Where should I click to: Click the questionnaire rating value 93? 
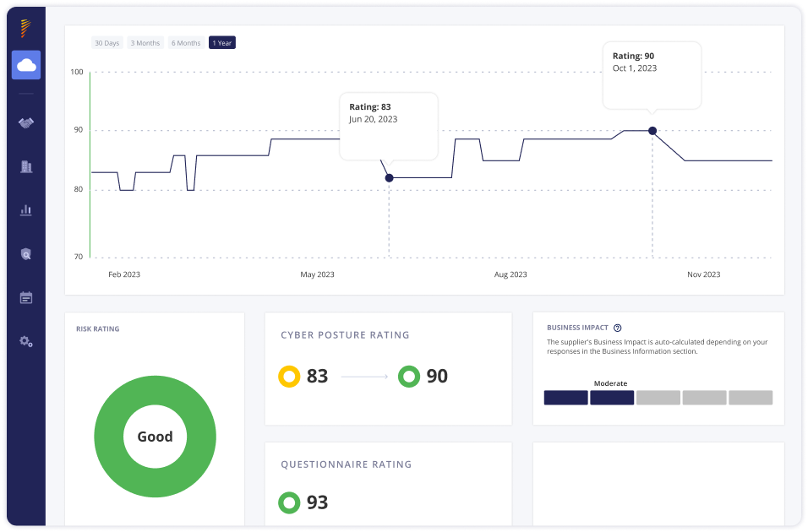318,502
